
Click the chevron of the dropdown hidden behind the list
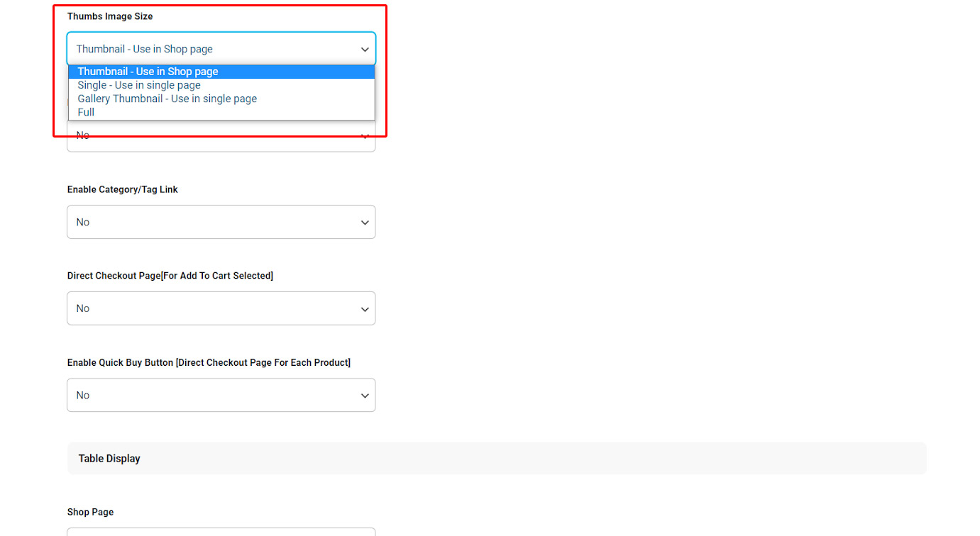(x=365, y=136)
